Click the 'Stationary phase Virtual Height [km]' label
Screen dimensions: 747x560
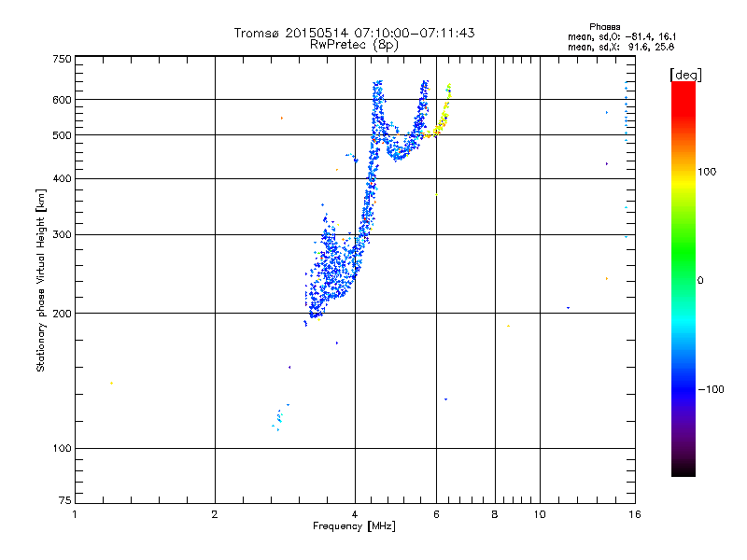click(40, 280)
